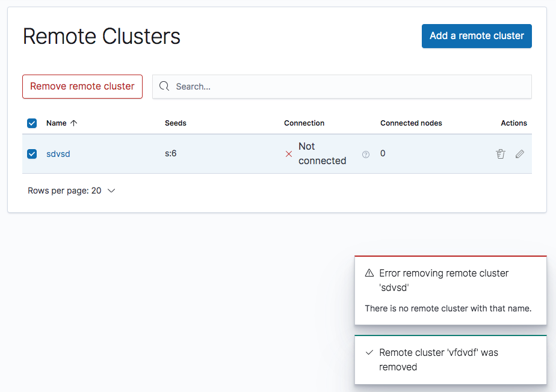This screenshot has height=392, width=556.
Task: Open the sdvsd cluster link
Action: click(58, 154)
